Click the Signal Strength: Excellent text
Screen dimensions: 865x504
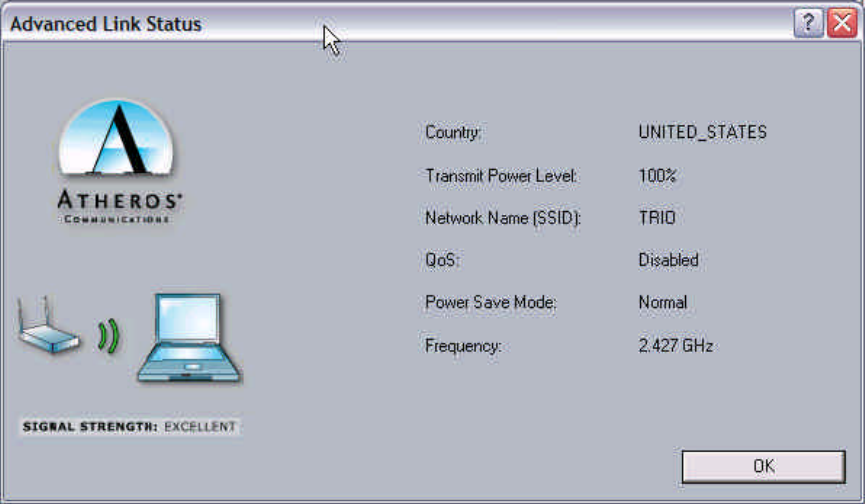click(129, 427)
